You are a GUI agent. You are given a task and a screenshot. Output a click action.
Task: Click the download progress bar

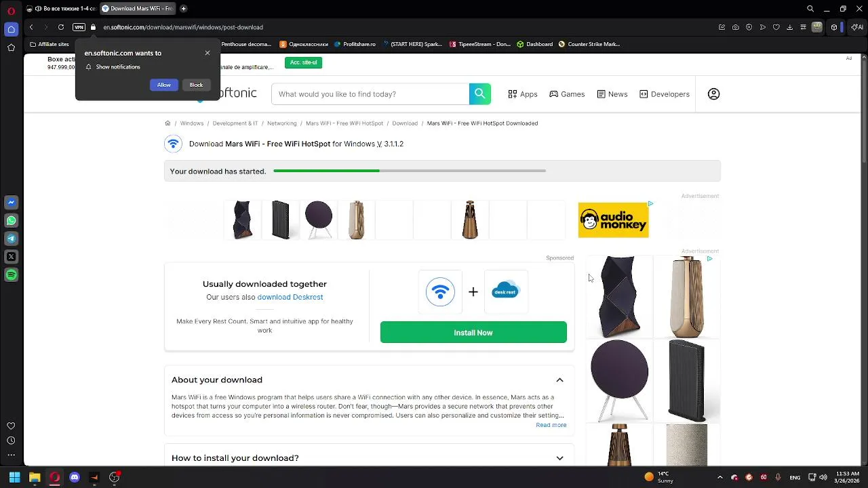[410, 171]
